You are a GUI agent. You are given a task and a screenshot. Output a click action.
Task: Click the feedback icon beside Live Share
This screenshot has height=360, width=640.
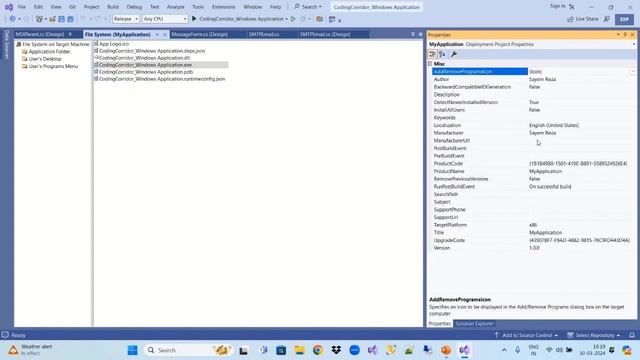[x=607, y=19]
